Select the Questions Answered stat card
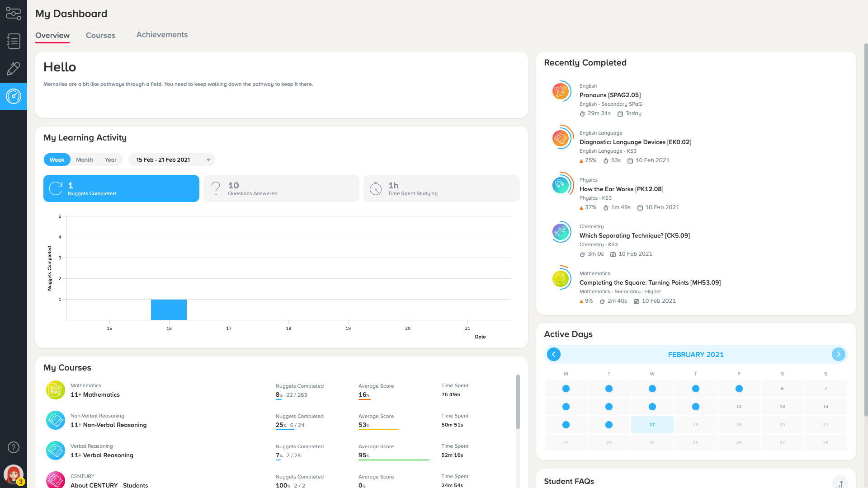The image size is (868, 488). [x=281, y=188]
